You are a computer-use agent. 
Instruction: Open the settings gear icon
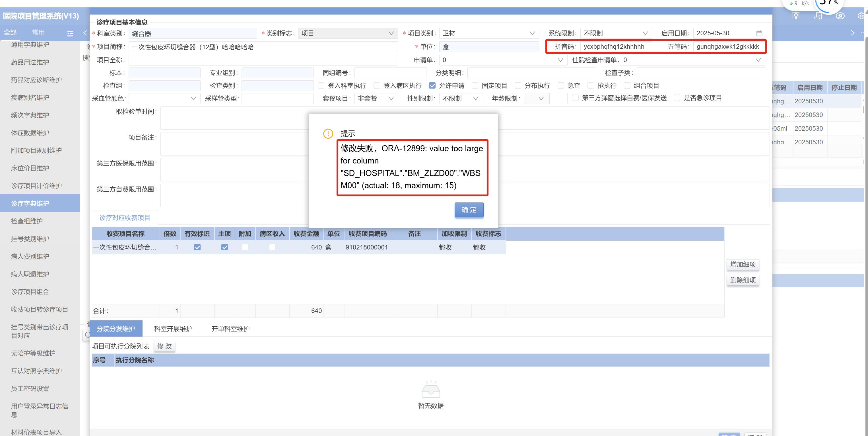[861, 16]
